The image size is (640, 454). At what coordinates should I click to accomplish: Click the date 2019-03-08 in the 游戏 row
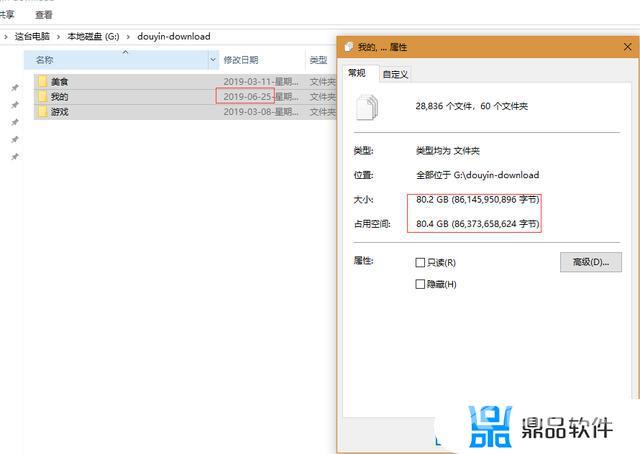tap(247, 112)
